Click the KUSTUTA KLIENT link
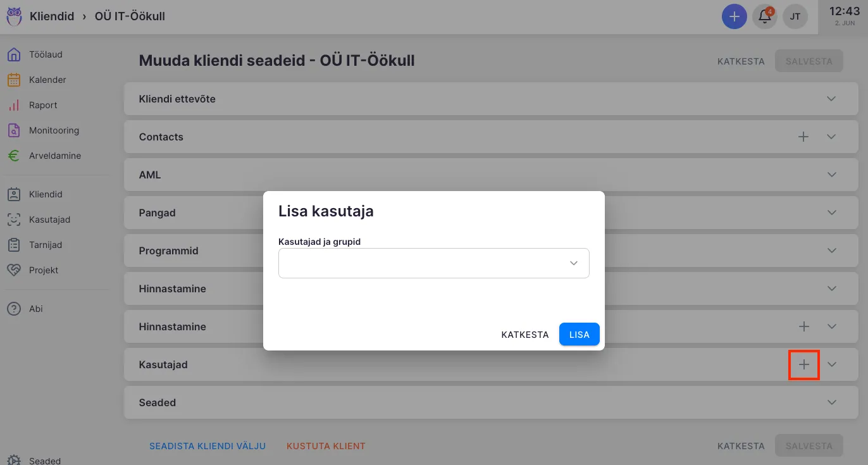 click(326, 446)
